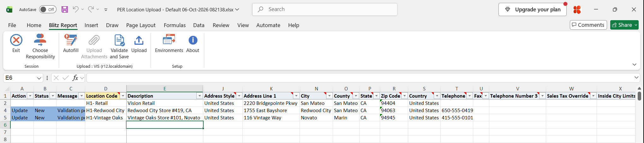Undo the last action
The height and width of the screenshot is (143, 644).
[x=75, y=9]
